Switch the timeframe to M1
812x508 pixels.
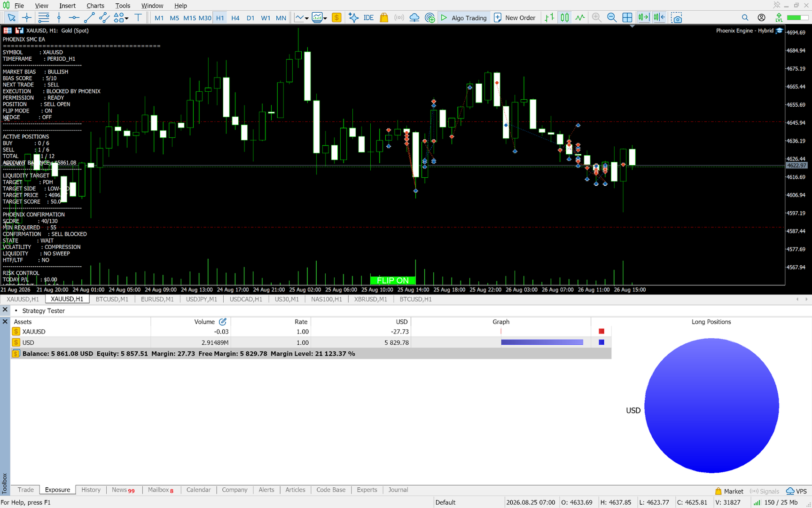[159, 18]
